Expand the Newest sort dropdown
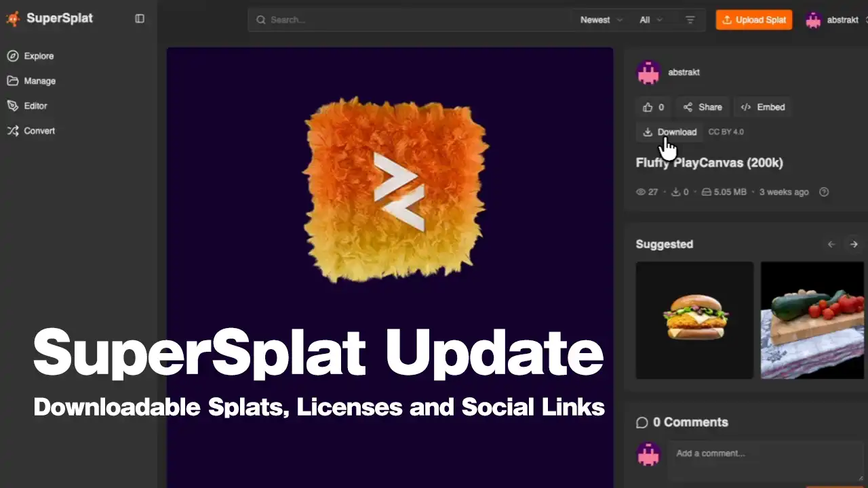The image size is (868, 488). click(601, 20)
